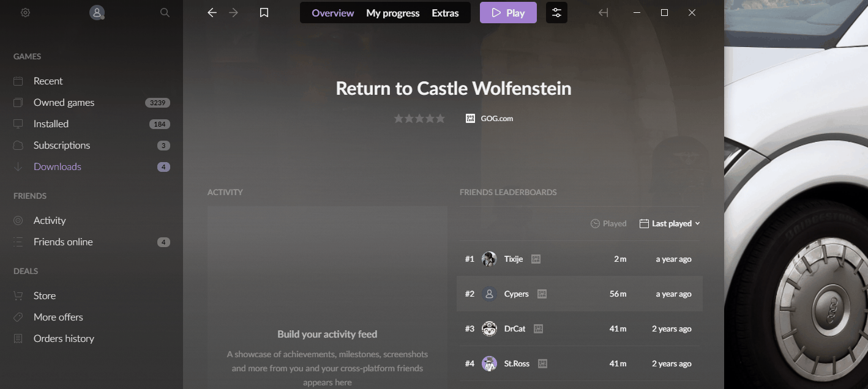
Task: Click DrCat's avatar in the leaderboard
Action: (489, 328)
